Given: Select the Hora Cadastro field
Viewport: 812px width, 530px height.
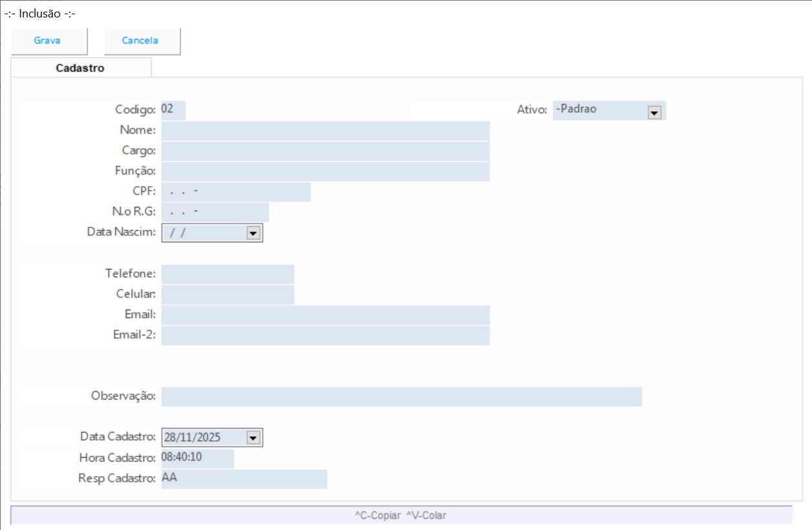Looking at the screenshot, I should point(197,458).
